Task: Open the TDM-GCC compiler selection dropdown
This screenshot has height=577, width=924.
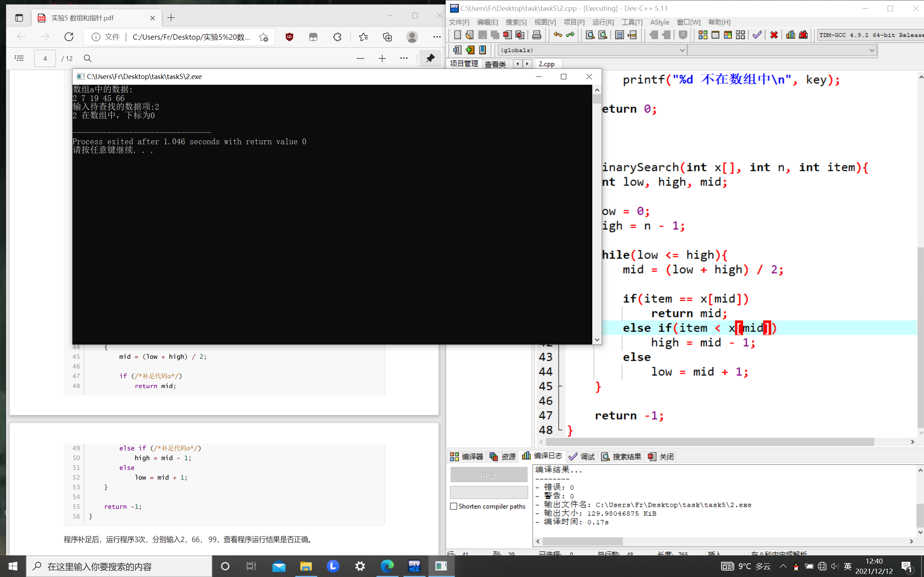Action: (x=871, y=35)
